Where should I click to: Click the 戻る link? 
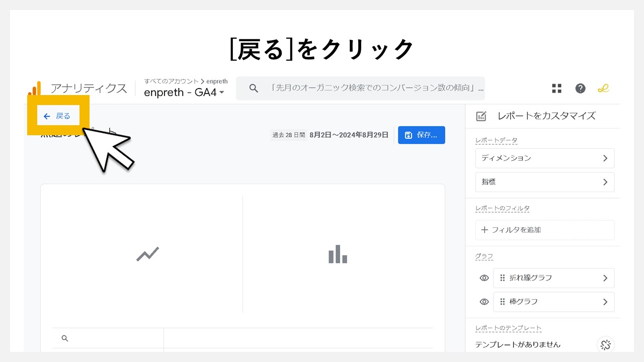point(57,115)
